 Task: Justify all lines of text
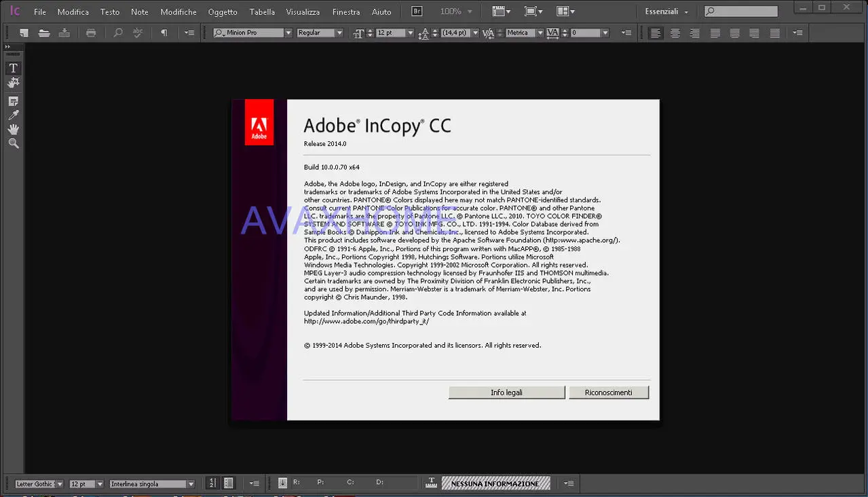point(774,33)
